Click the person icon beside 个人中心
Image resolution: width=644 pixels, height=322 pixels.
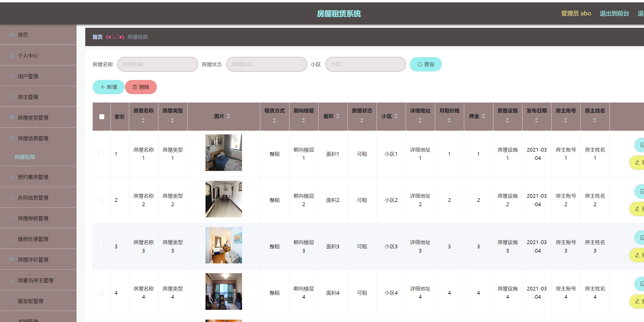point(12,55)
